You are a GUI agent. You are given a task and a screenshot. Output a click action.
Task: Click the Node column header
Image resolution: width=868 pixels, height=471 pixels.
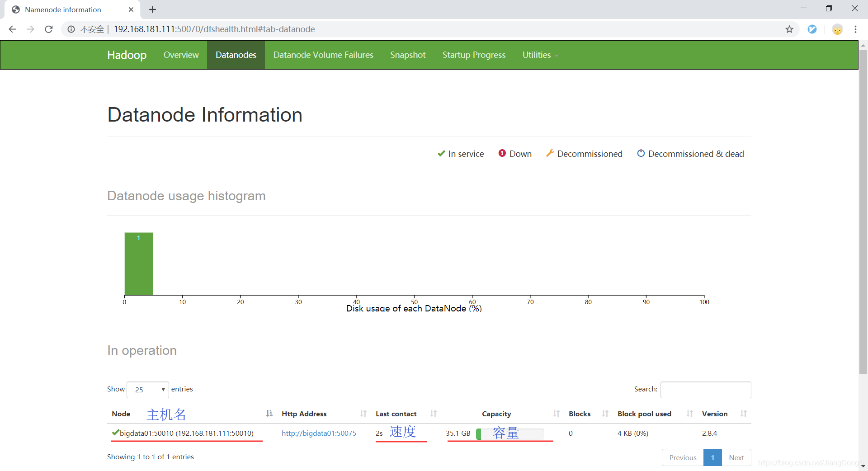(x=121, y=414)
